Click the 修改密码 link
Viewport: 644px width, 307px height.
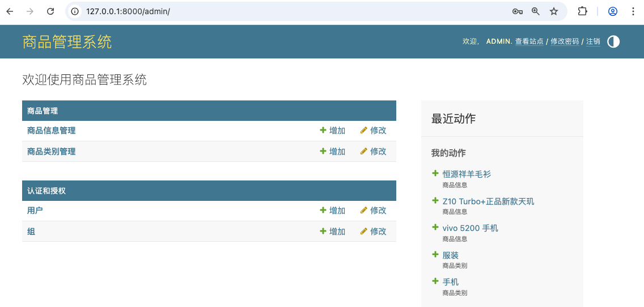(565, 41)
